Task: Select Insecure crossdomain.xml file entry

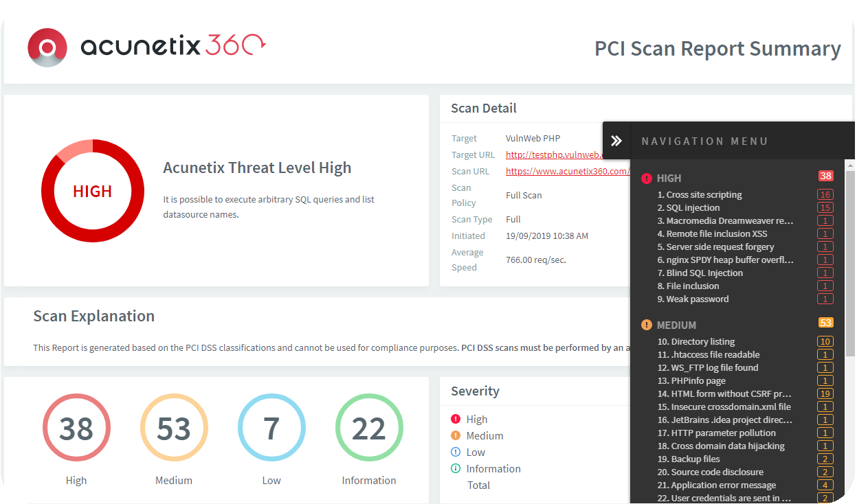Action: pos(724,406)
